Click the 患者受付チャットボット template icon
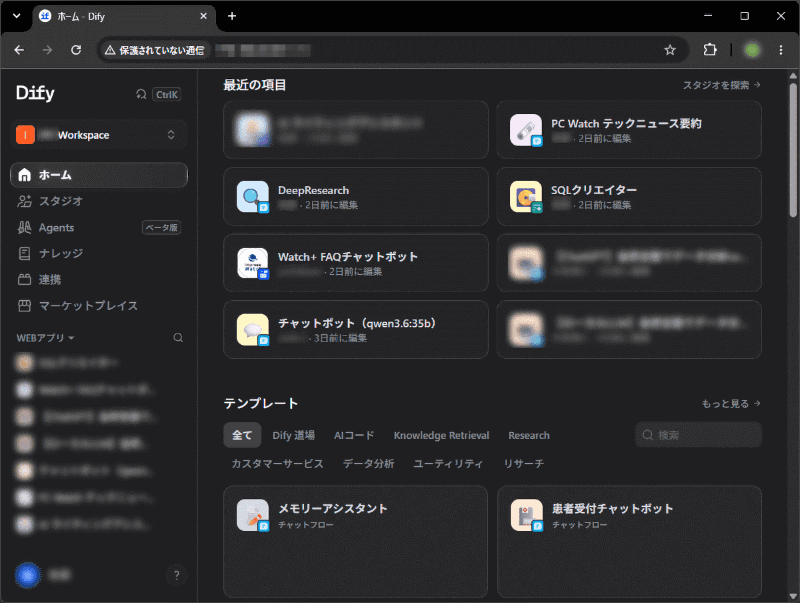 pyautogui.click(x=527, y=515)
